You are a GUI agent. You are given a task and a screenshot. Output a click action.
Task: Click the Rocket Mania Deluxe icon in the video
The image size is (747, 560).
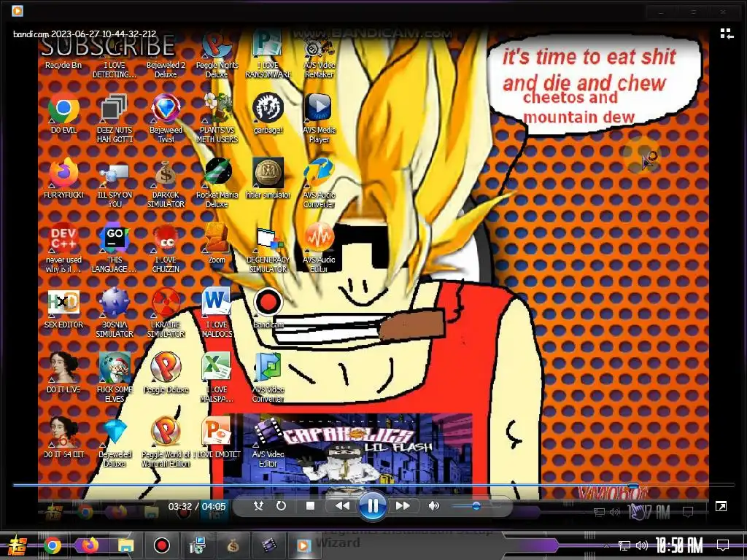(x=217, y=182)
